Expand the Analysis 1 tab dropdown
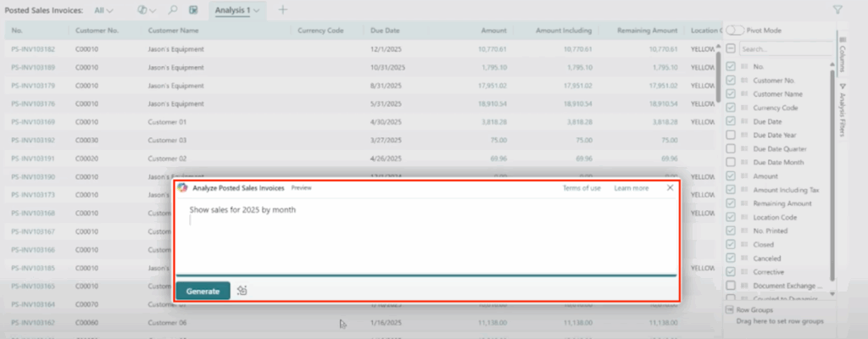The height and width of the screenshot is (339, 868). coord(256,10)
